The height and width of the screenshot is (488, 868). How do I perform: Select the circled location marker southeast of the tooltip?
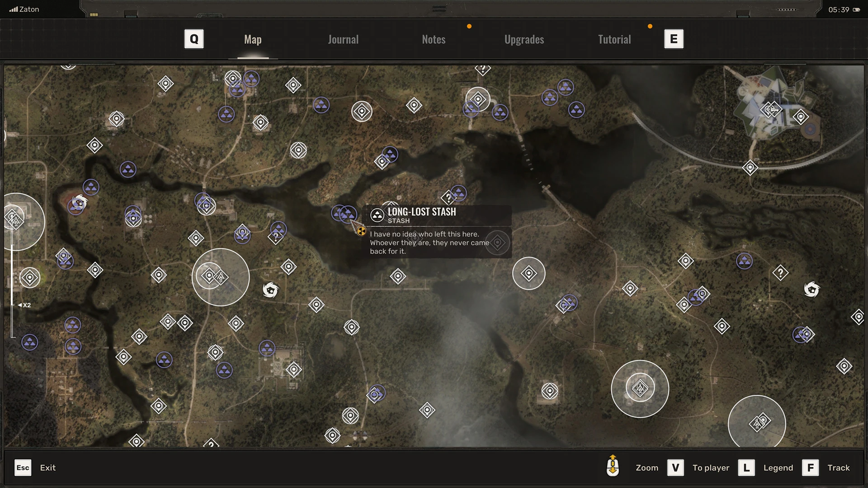pos(528,273)
